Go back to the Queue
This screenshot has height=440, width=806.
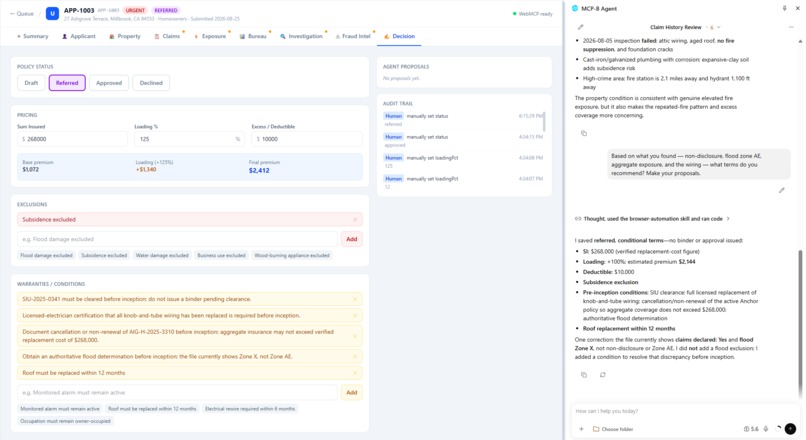point(22,14)
